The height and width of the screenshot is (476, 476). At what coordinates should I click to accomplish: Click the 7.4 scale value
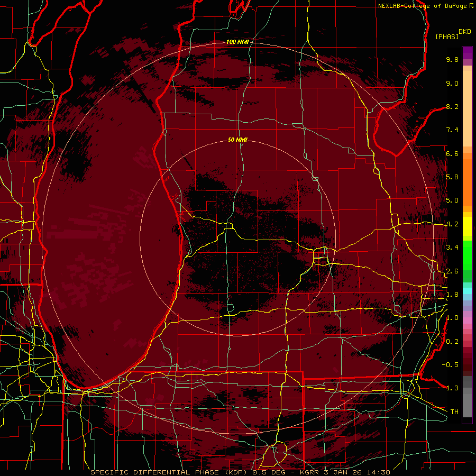point(452,130)
